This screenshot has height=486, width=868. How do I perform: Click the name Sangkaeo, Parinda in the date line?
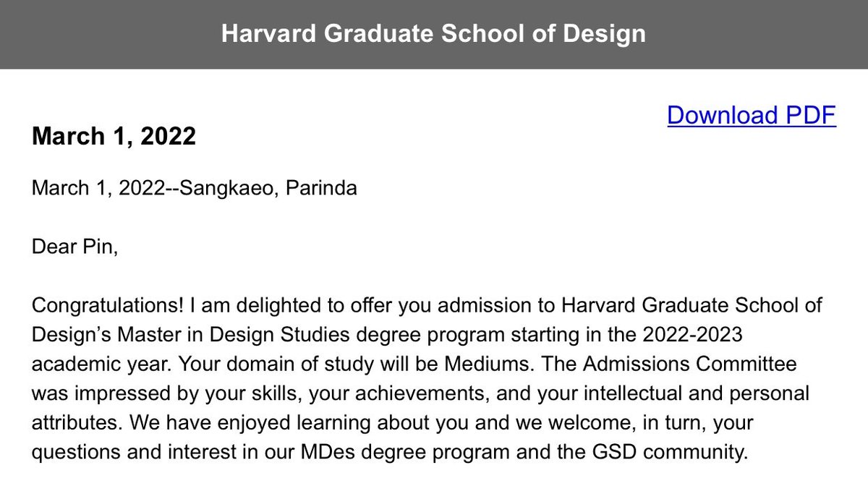pyautogui.click(x=268, y=189)
